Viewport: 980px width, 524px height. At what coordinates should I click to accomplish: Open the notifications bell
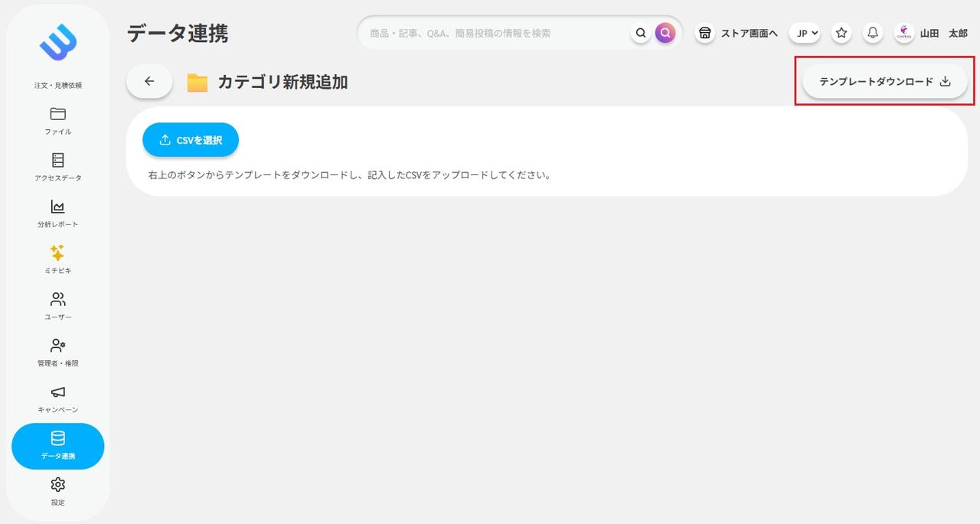(x=872, y=33)
